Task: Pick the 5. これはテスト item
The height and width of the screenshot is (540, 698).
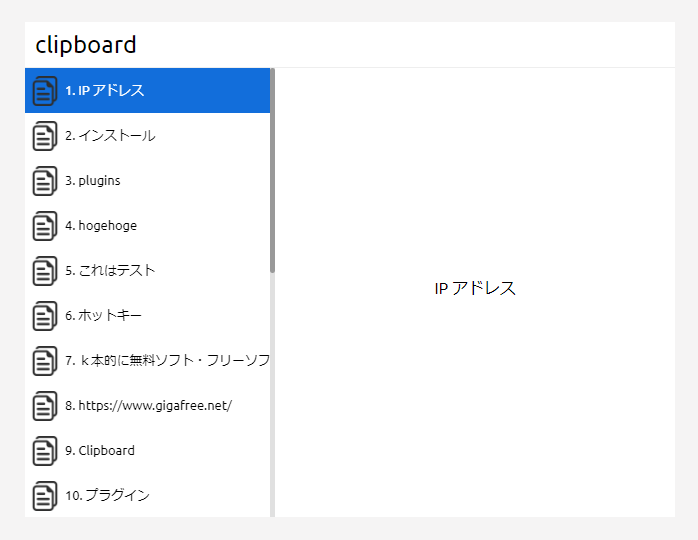Action: coord(147,271)
